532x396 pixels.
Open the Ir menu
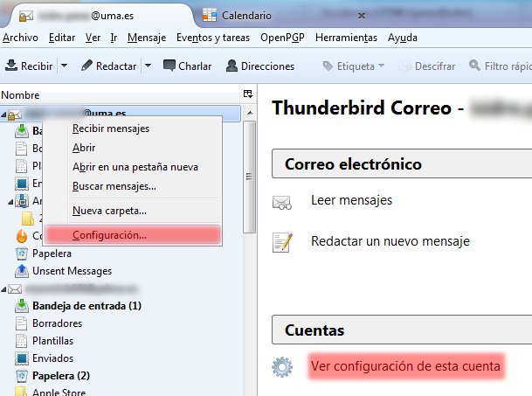point(114,38)
